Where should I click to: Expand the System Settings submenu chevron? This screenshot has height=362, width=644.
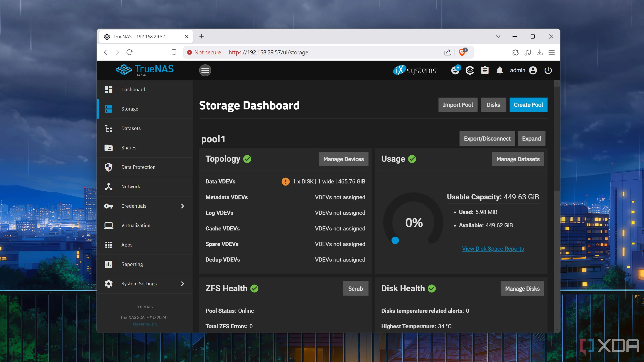pyautogui.click(x=182, y=284)
